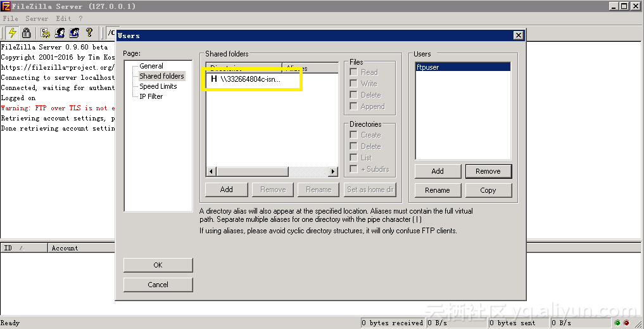Toggle the Append files checkbox
This screenshot has width=644, height=329.
click(353, 106)
